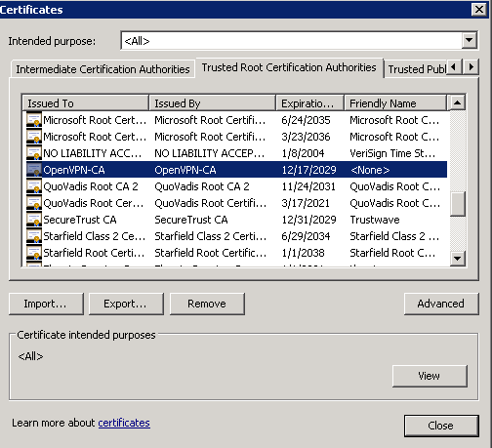Click expiration date 3/17/2021
This screenshot has width=492, height=448.
click(x=306, y=203)
